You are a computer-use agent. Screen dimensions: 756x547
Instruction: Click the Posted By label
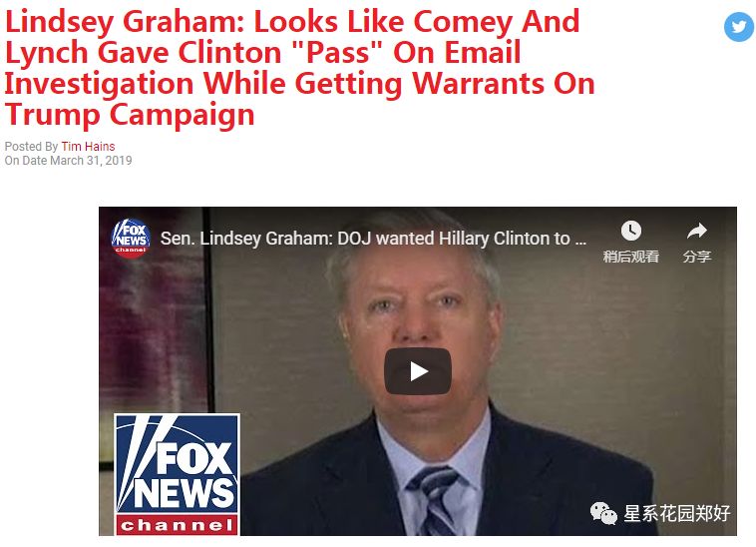(31, 146)
